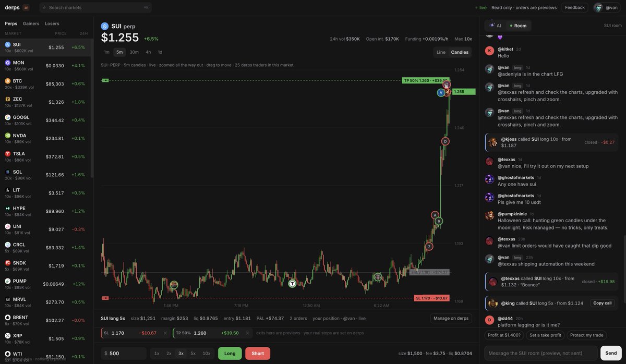Viewport: 626px width, 364px height.
Task: Click the green TP handle on chart left edge
Action: [105, 80]
